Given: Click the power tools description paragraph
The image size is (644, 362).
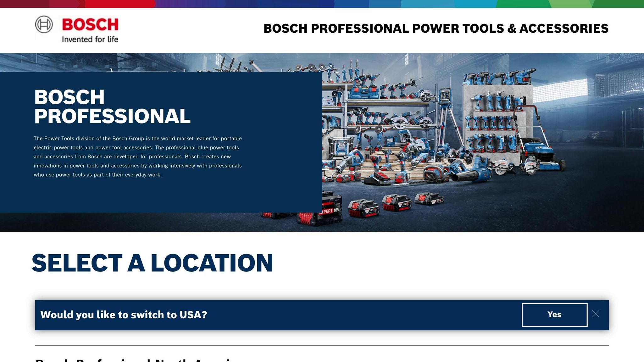Looking at the screenshot, I should [x=138, y=156].
